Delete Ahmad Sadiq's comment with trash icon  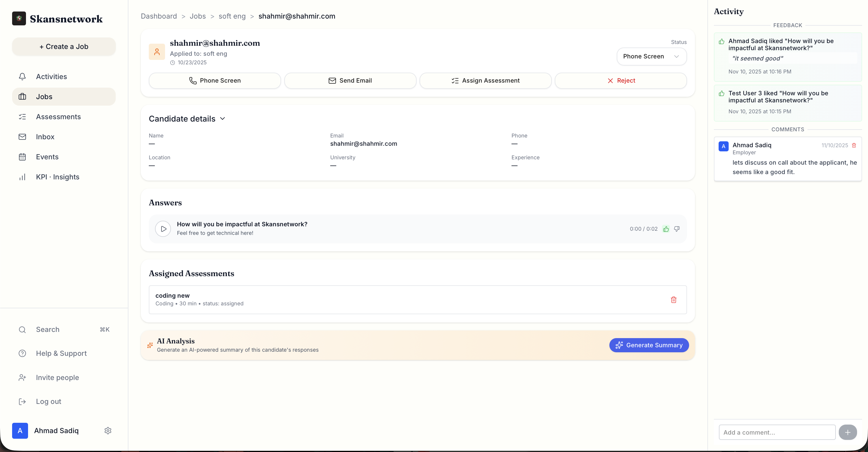[854, 145]
